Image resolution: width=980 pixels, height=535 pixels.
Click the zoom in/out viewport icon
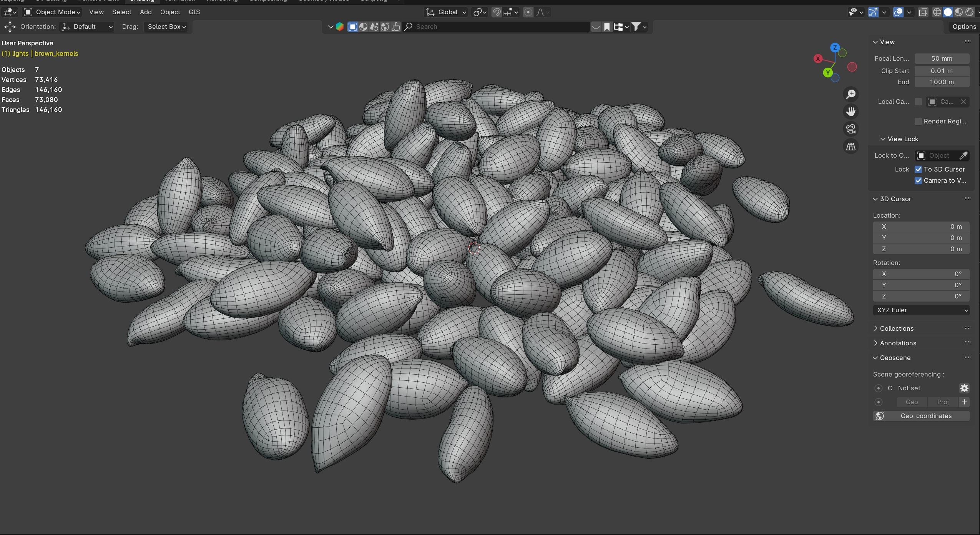[851, 94]
